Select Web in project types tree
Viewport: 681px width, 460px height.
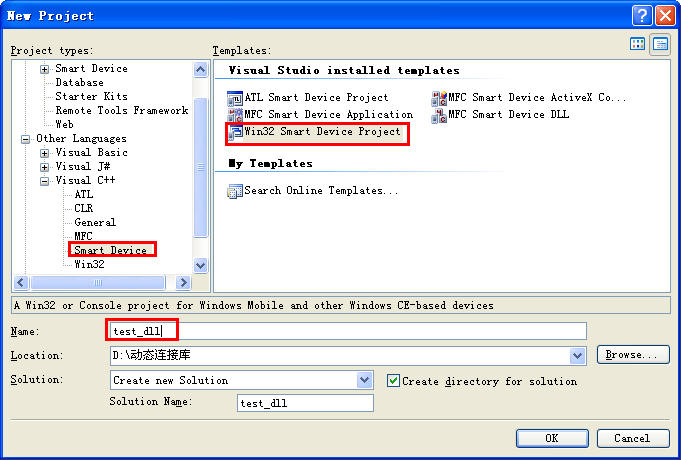(64, 124)
